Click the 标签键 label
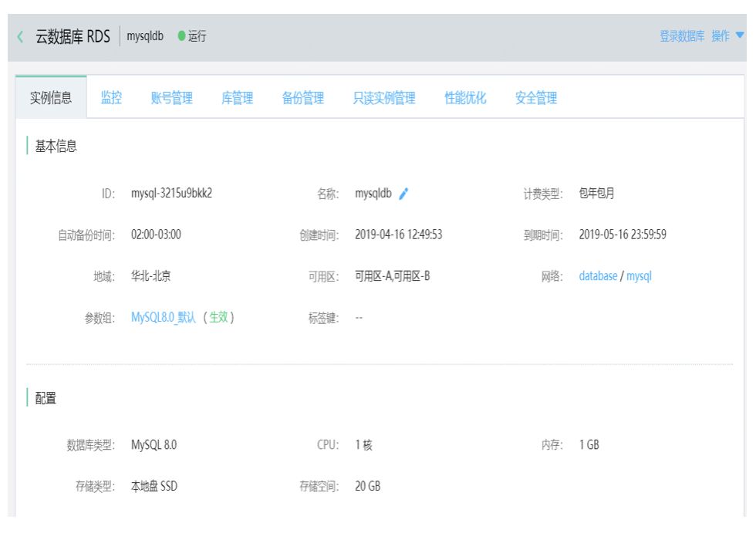Viewport: 756px width, 540px height. pos(324,318)
